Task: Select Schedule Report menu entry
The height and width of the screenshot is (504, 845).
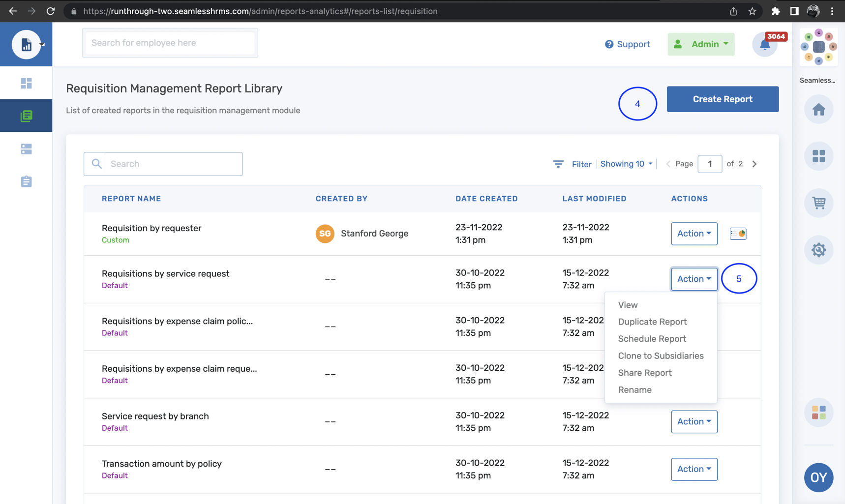Action: (x=652, y=339)
